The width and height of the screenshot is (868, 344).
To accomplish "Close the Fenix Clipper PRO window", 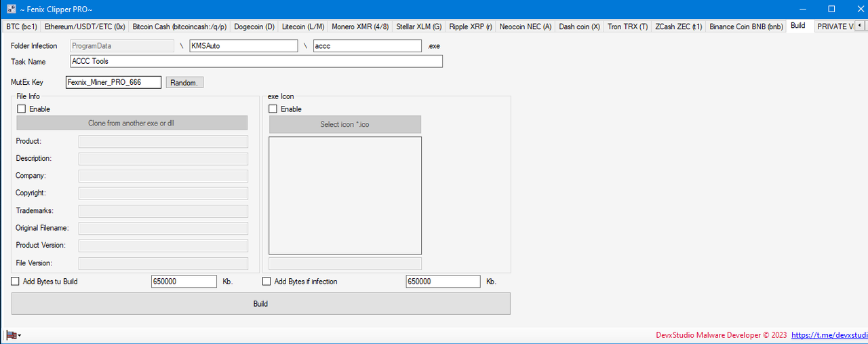I will (860, 9).
